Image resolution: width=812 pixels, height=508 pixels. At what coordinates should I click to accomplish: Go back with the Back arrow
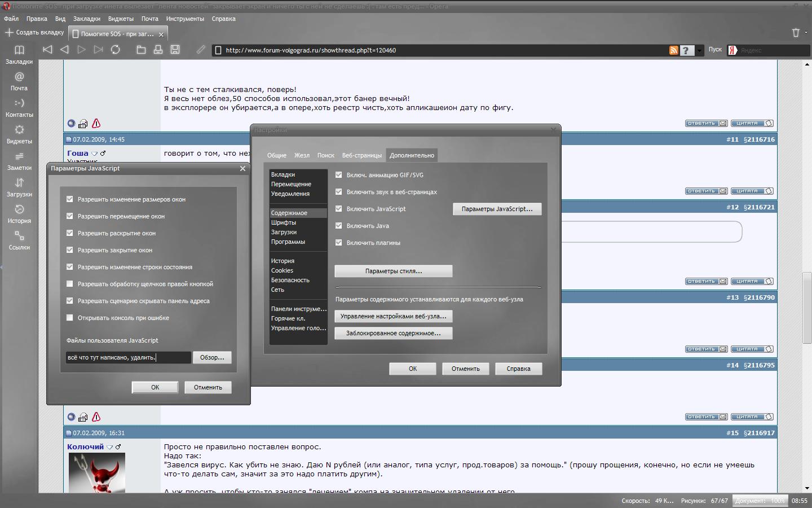[x=65, y=50]
